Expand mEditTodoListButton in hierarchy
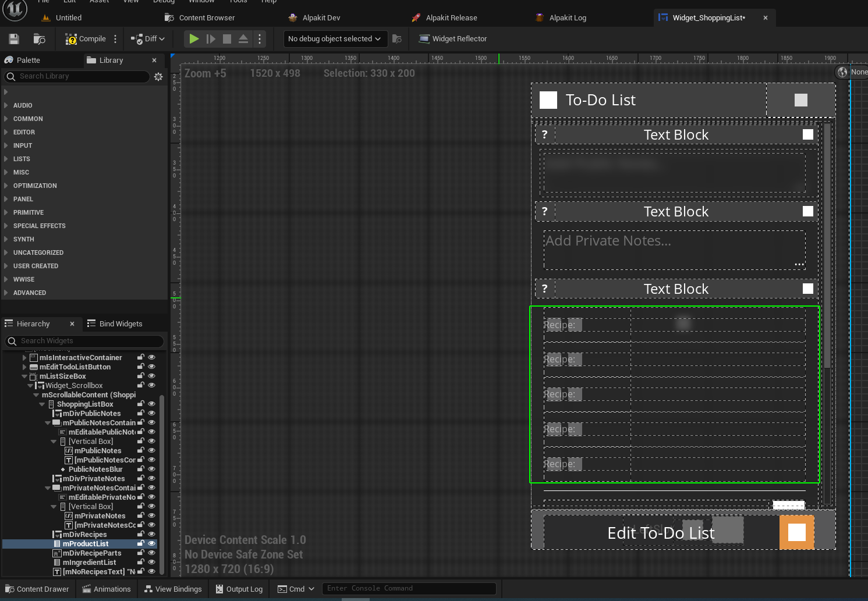This screenshot has height=601, width=868. pyautogui.click(x=24, y=367)
